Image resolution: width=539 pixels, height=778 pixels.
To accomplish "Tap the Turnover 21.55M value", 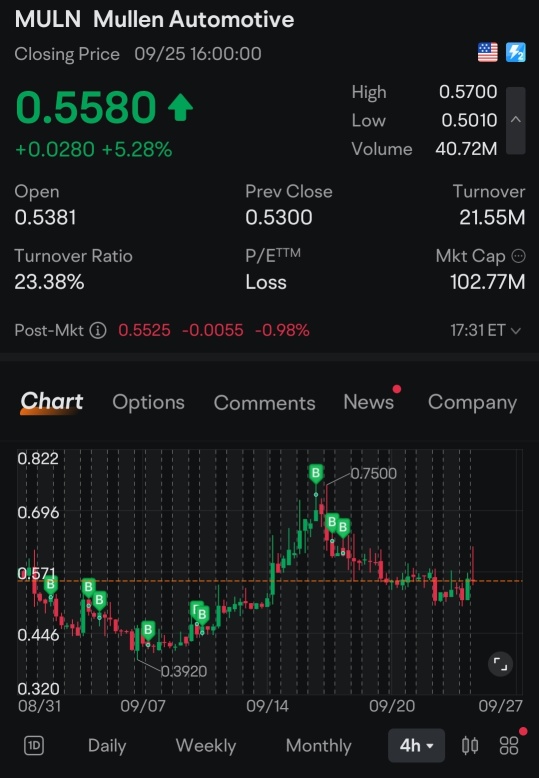I will [x=492, y=217].
